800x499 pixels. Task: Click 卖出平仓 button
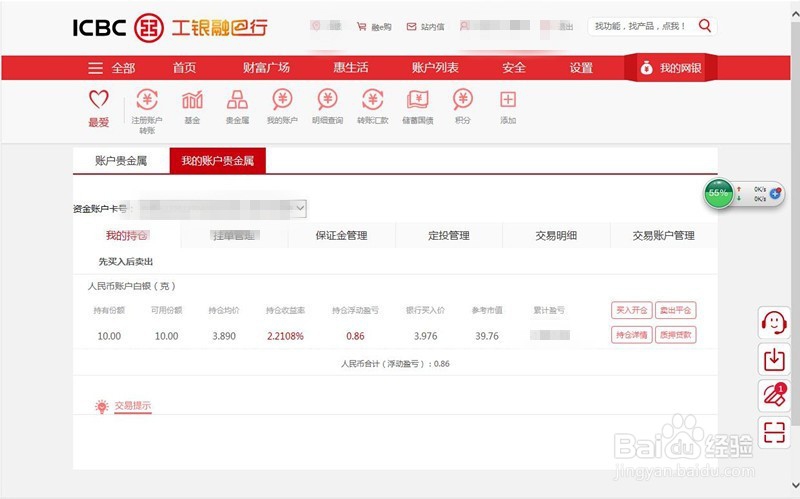click(676, 310)
